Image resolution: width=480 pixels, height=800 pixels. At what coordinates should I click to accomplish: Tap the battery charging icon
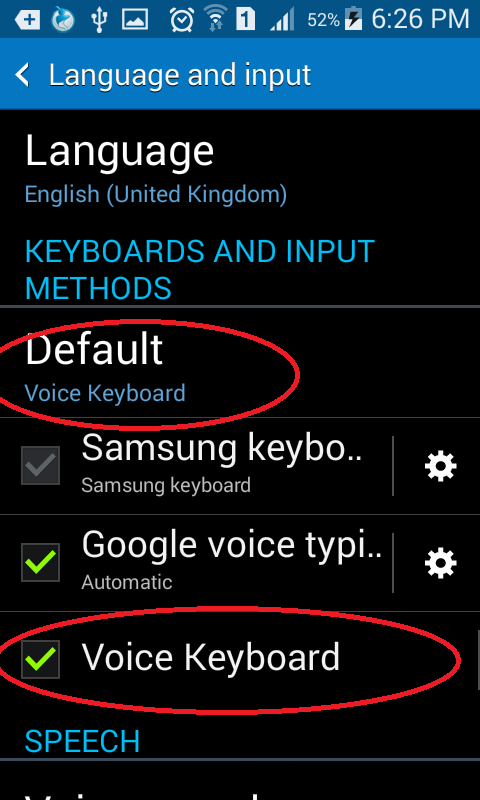pyautogui.click(x=353, y=20)
